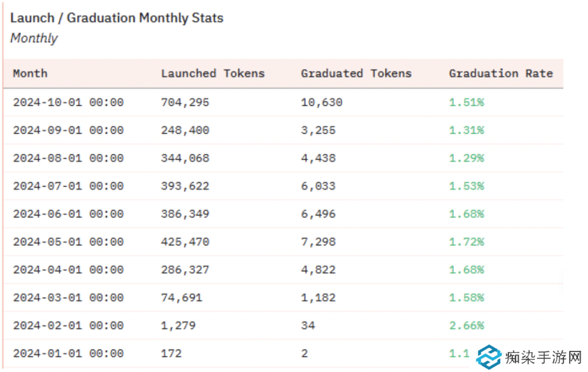Select the 2024-01-01 00:00 row date
Image resolution: width=588 pixels, height=372 pixels.
tap(68, 354)
